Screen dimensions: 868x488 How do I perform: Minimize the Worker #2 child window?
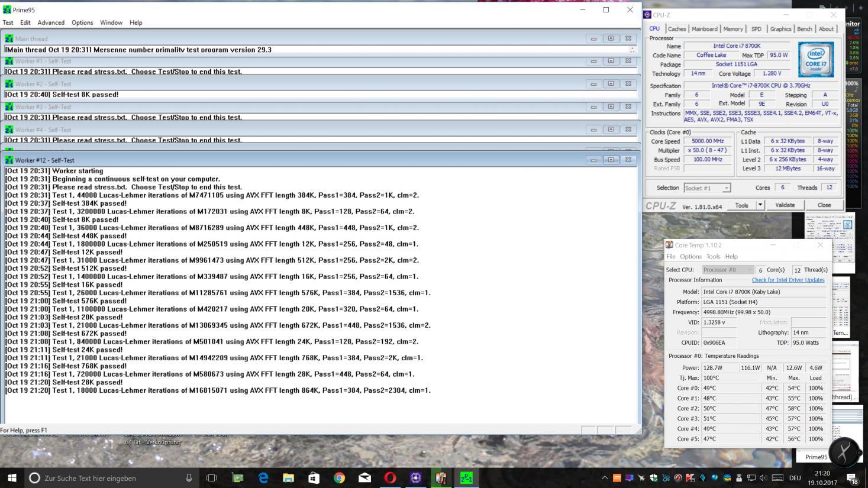coord(593,84)
